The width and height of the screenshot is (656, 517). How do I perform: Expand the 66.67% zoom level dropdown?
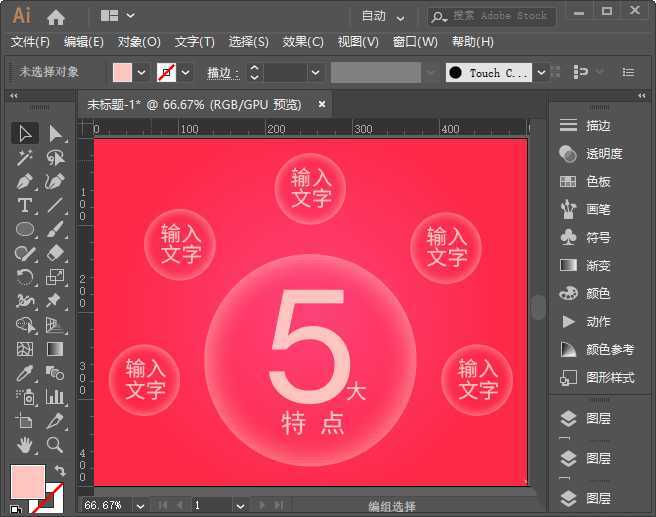point(138,506)
